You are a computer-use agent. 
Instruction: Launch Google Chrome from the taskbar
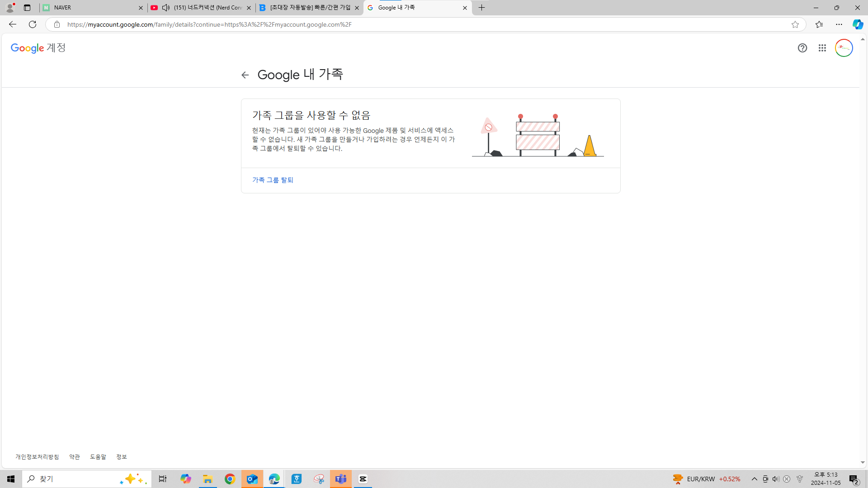click(230, 479)
